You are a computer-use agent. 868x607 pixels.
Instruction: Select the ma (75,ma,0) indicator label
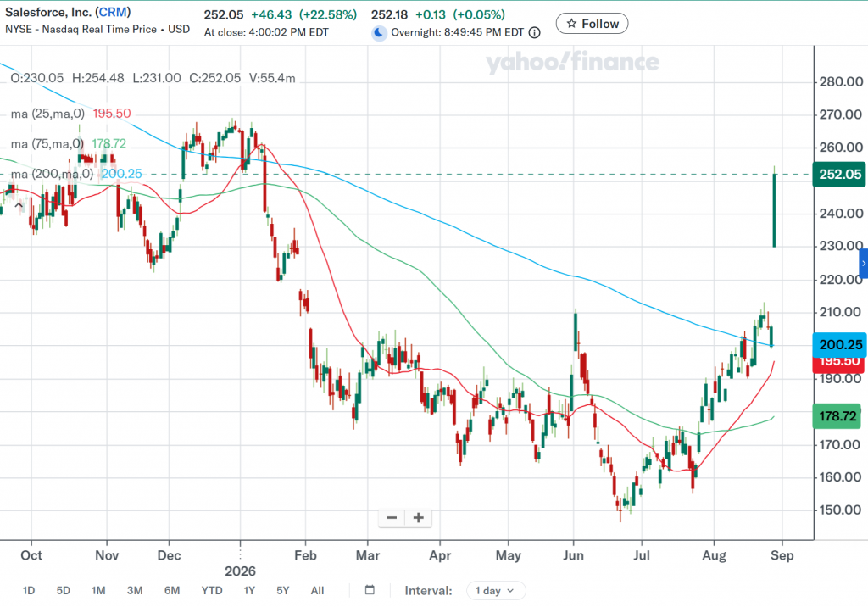[47, 144]
